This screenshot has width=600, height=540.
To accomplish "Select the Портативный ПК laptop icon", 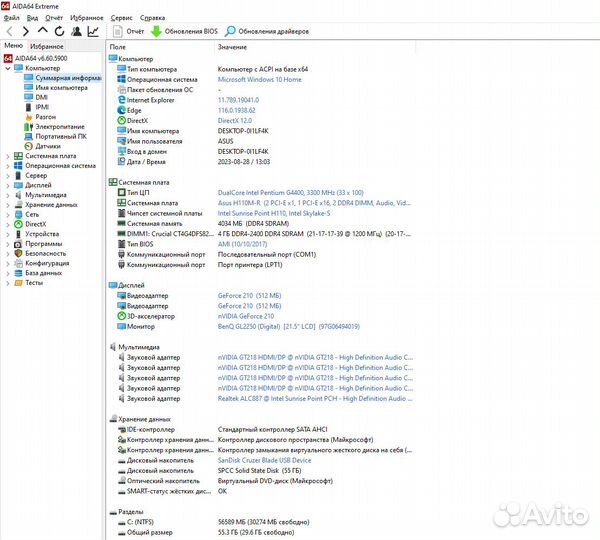I will [28, 136].
